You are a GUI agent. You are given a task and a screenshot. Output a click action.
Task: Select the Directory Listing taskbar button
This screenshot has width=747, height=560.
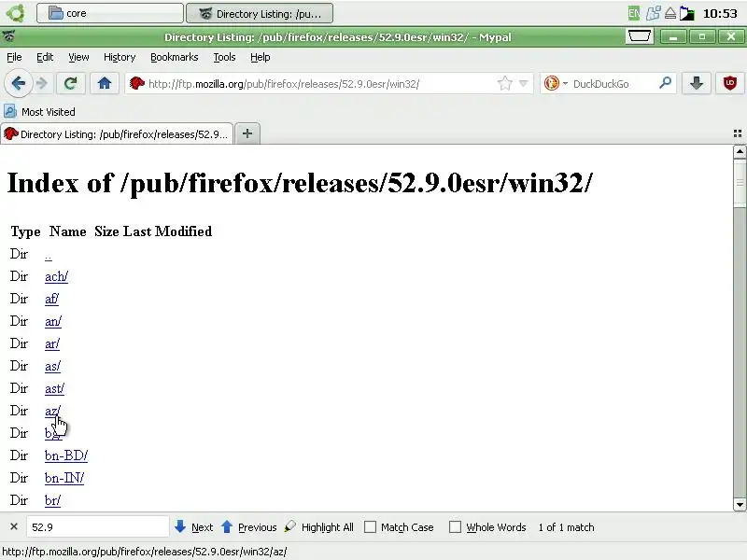click(x=260, y=13)
